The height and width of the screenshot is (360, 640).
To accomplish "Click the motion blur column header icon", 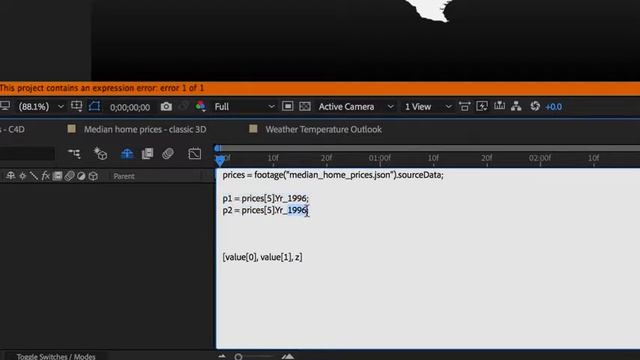I will point(69,176).
